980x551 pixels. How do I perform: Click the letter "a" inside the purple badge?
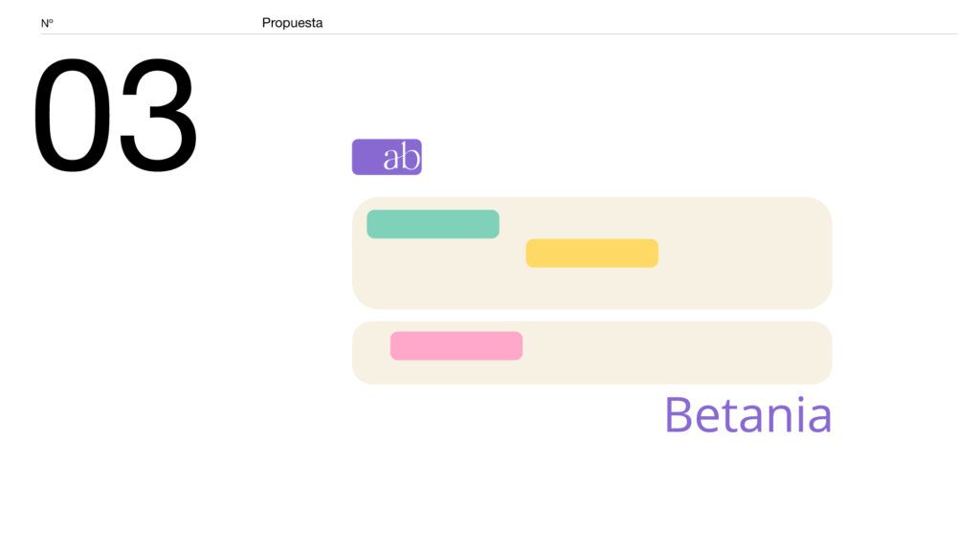click(x=391, y=159)
